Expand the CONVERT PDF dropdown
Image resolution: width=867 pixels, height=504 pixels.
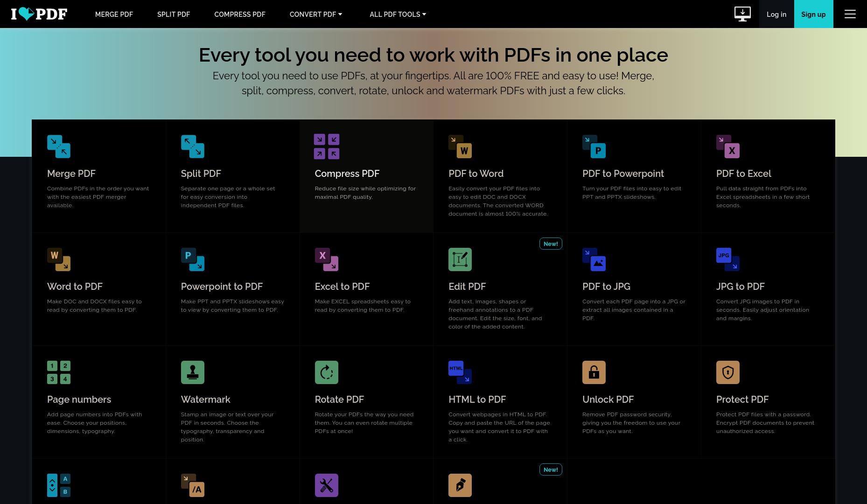pyautogui.click(x=316, y=14)
